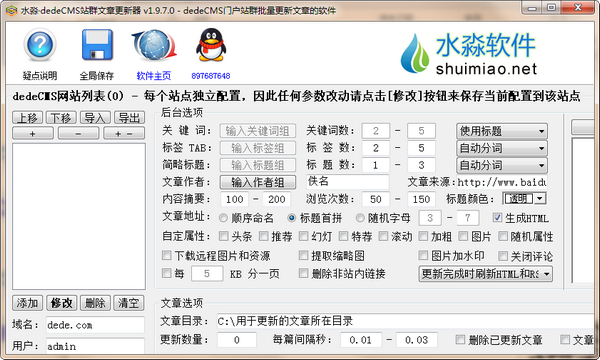Check the 删除非站内链接 option
This screenshot has height=360, width=600.
tap(303, 273)
